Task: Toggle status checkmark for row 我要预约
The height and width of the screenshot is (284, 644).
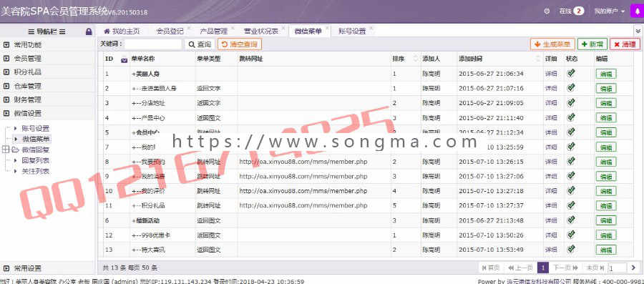Action: coord(571,161)
